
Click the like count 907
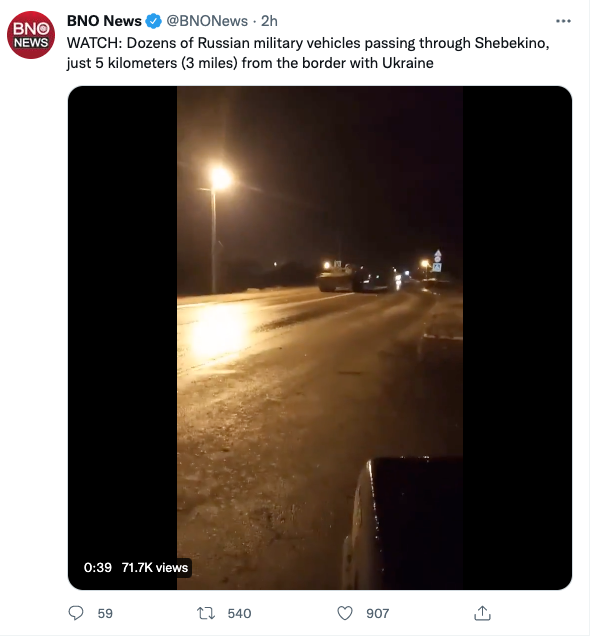coord(376,613)
